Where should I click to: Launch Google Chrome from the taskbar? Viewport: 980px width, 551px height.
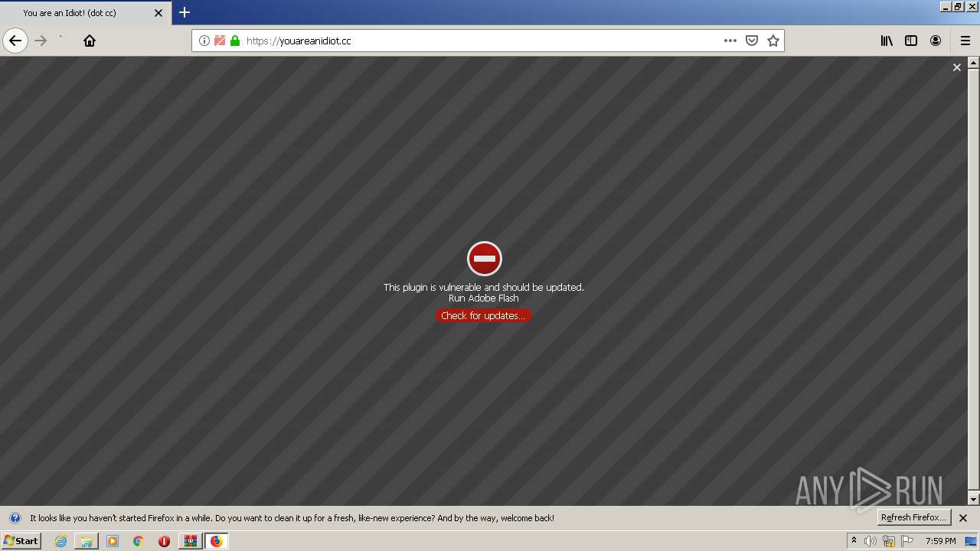pyautogui.click(x=139, y=541)
